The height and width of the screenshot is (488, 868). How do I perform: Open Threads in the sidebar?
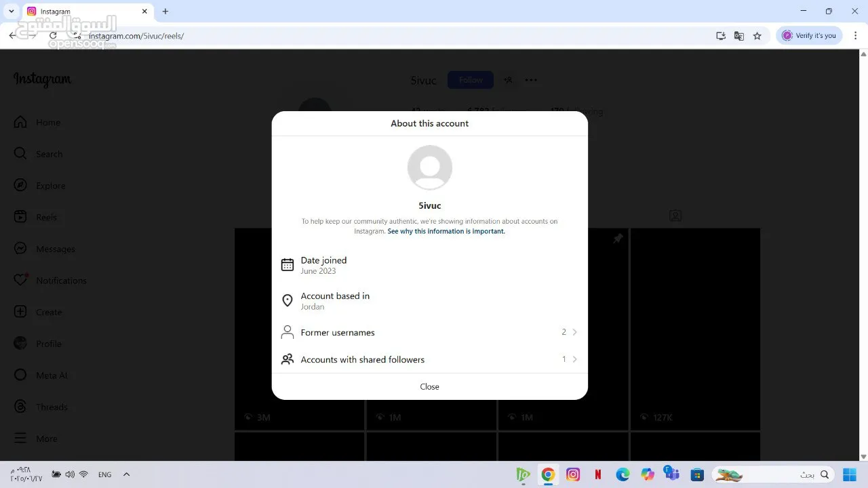[41, 407]
